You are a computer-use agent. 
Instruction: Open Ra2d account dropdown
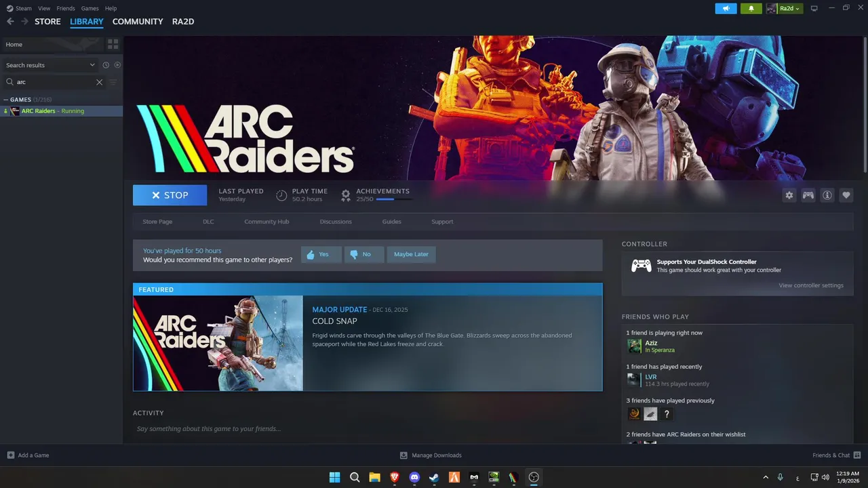click(785, 8)
